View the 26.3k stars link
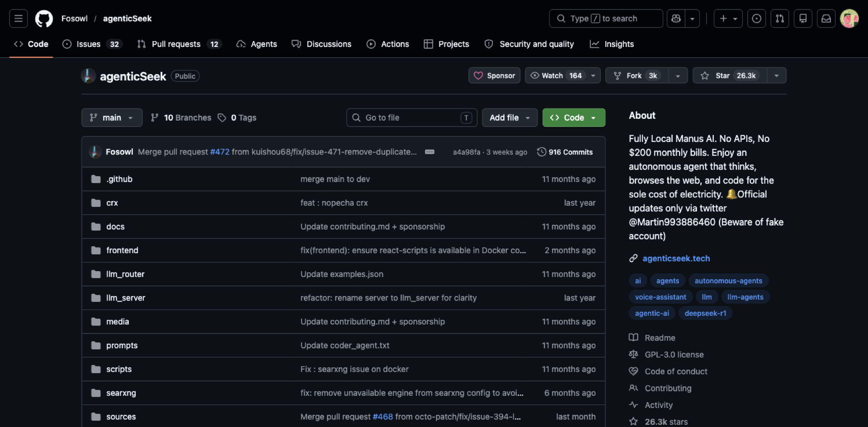This screenshot has width=868, height=427. pos(659,422)
